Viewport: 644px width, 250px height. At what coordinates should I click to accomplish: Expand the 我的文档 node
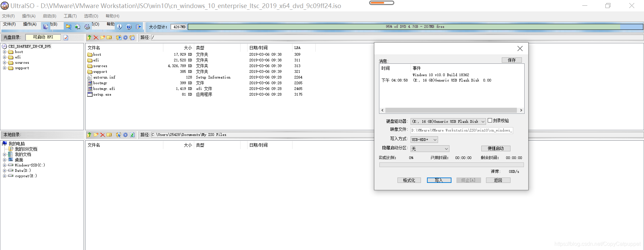click(x=5, y=154)
